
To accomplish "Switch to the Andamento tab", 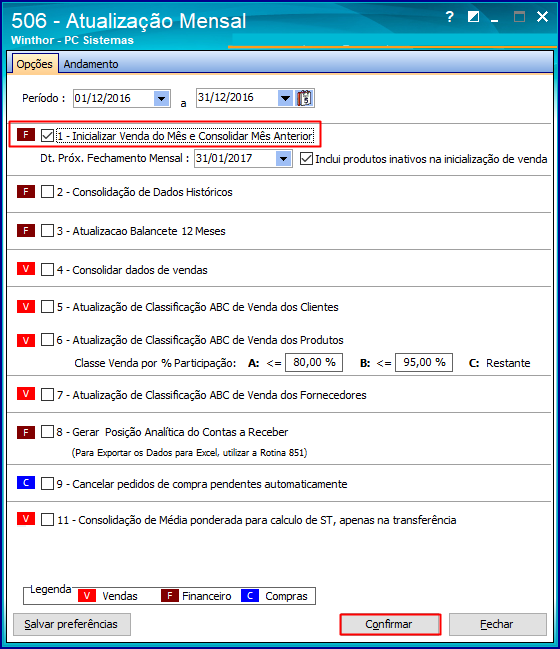I will click(91, 64).
